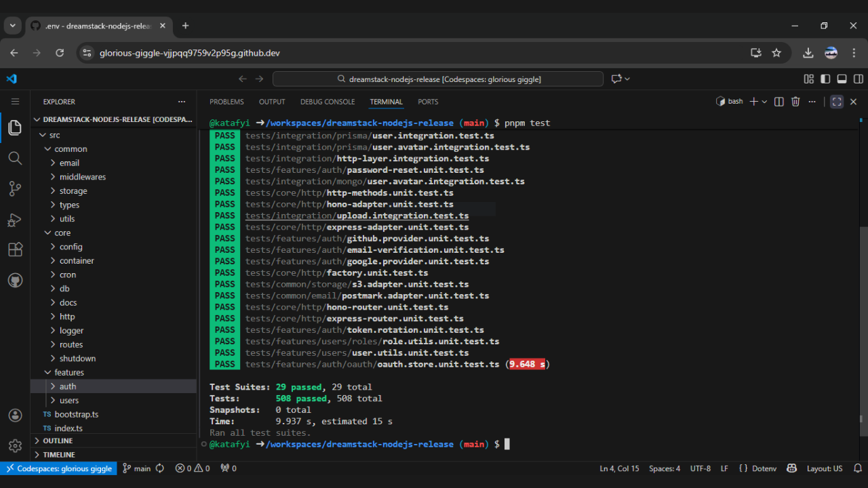Screen dimensions: 868x488
Task: Open the Source Control view
Action: point(15,188)
